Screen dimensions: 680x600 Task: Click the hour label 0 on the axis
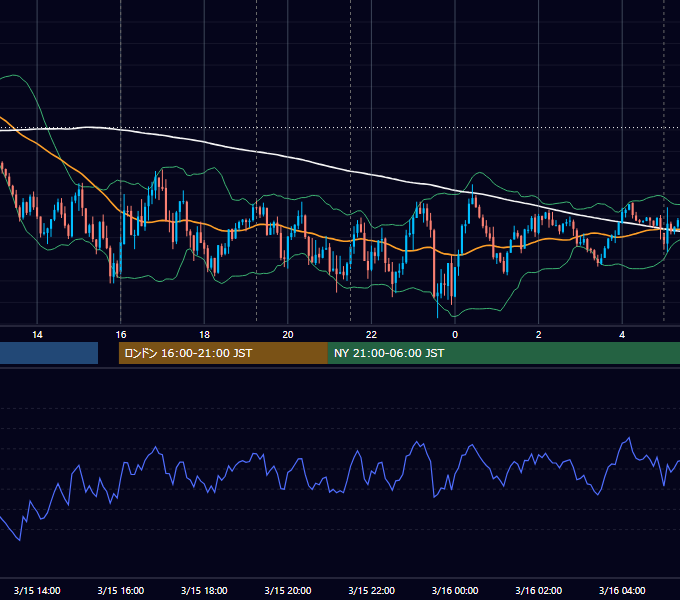pos(455,335)
